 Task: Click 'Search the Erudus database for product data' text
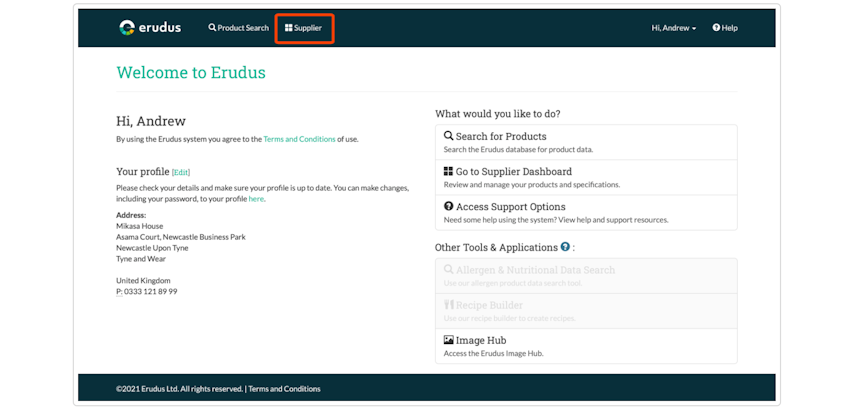coord(518,149)
